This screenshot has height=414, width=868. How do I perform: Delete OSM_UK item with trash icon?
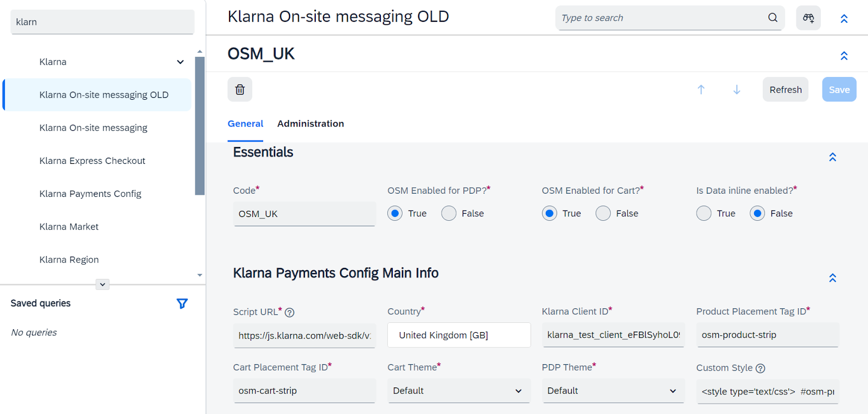[240, 90]
